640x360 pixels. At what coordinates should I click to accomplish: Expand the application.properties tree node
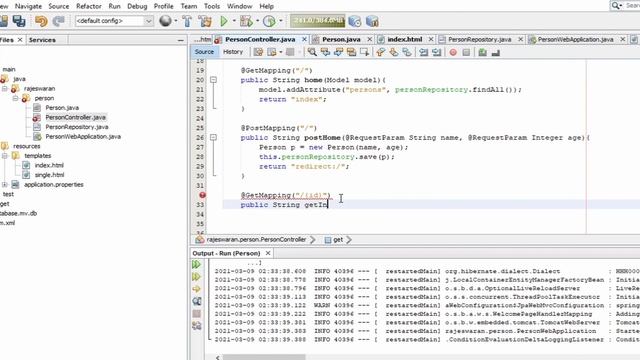pyautogui.click(x=4, y=184)
